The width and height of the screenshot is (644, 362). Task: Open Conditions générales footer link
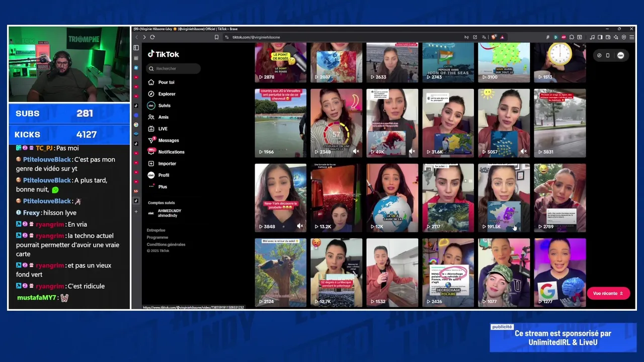point(166,244)
